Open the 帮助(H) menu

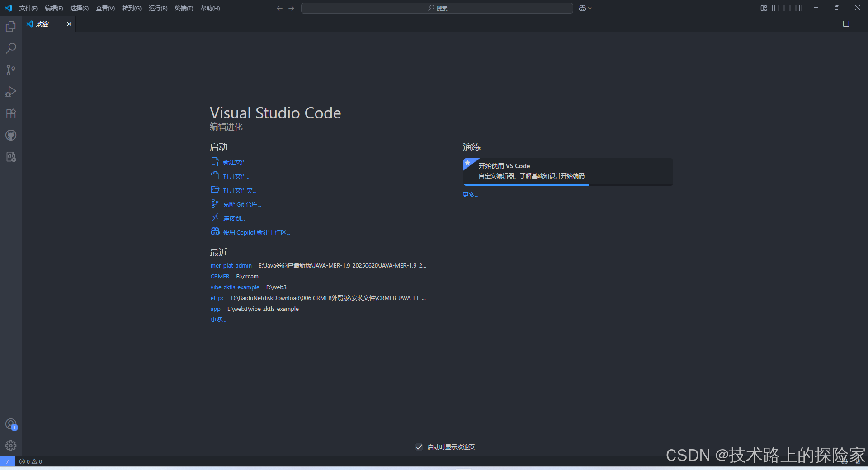[210, 8]
